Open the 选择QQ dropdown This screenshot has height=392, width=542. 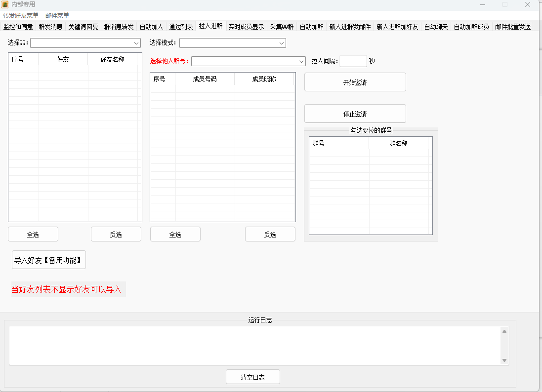[85, 43]
